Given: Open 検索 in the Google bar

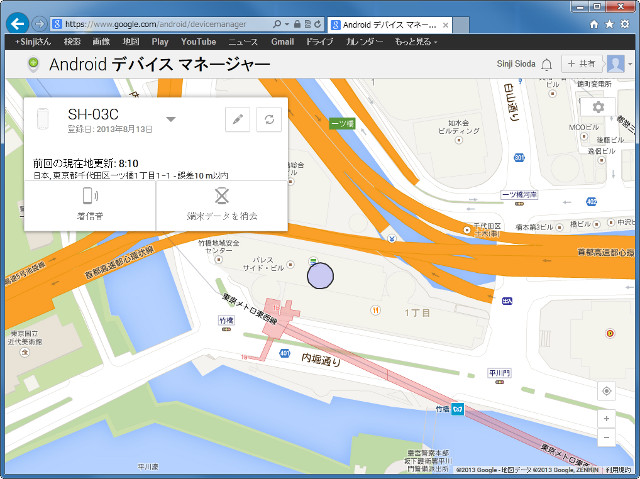Looking at the screenshot, I should pos(72,42).
